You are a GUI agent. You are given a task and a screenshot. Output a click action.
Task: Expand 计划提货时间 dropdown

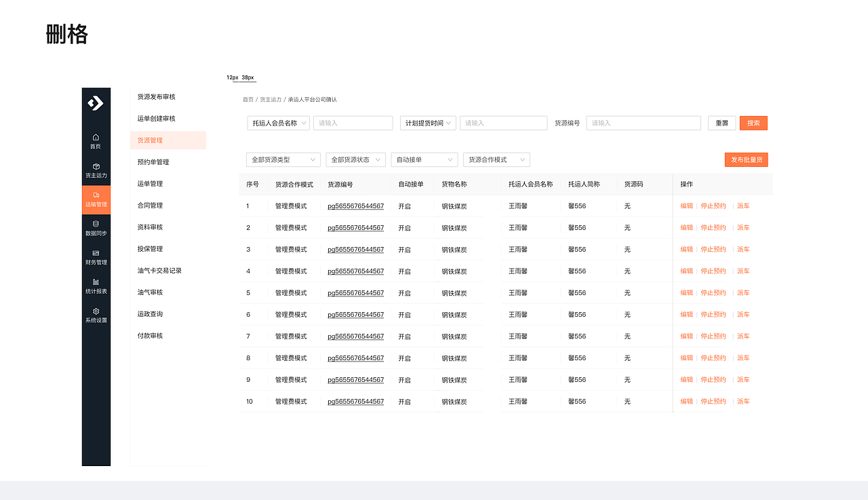[428, 123]
